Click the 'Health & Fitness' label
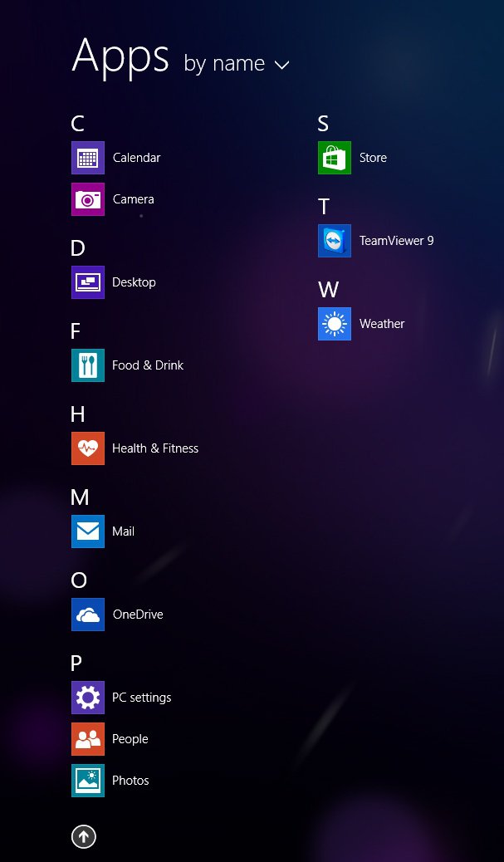 coord(155,448)
